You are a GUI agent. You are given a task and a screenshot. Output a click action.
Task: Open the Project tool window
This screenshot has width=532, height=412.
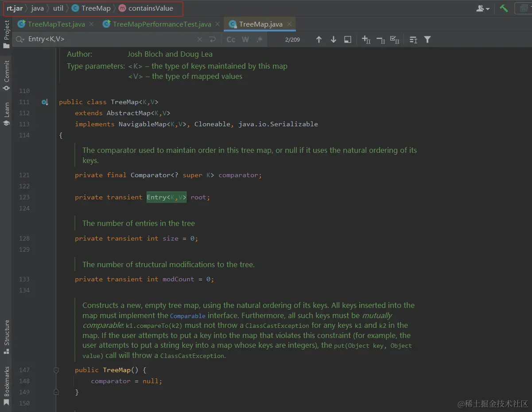[6, 34]
